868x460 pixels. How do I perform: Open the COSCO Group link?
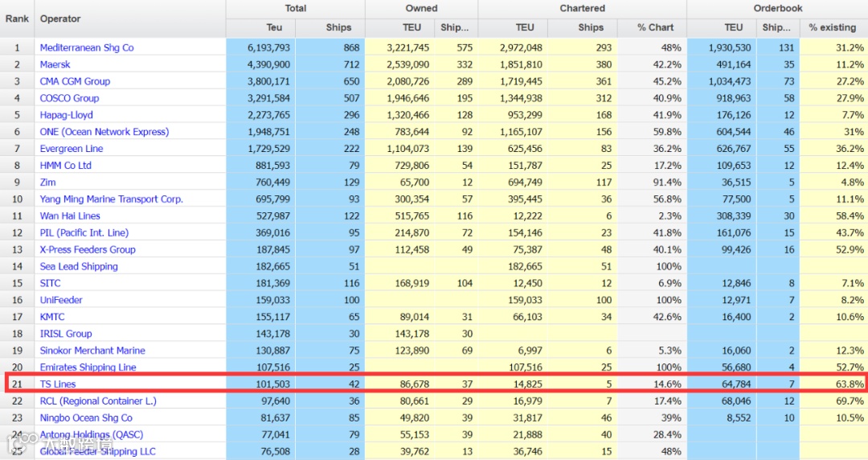tap(69, 98)
